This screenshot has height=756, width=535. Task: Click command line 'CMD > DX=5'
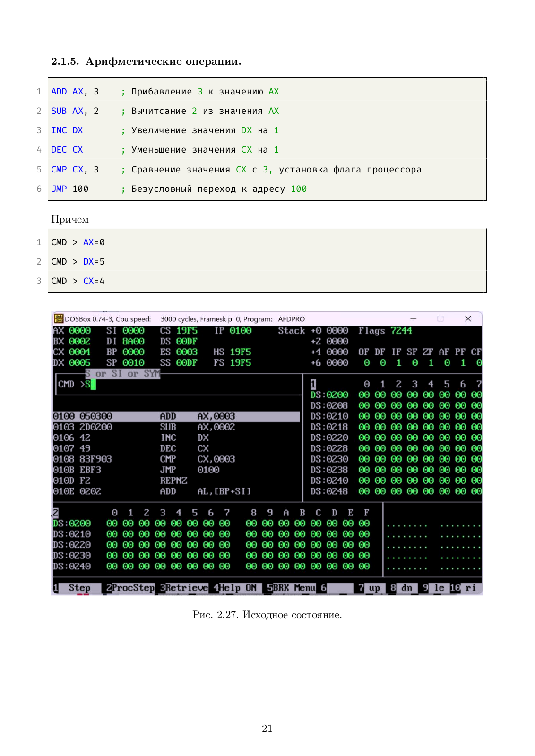pyautogui.click(x=78, y=262)
